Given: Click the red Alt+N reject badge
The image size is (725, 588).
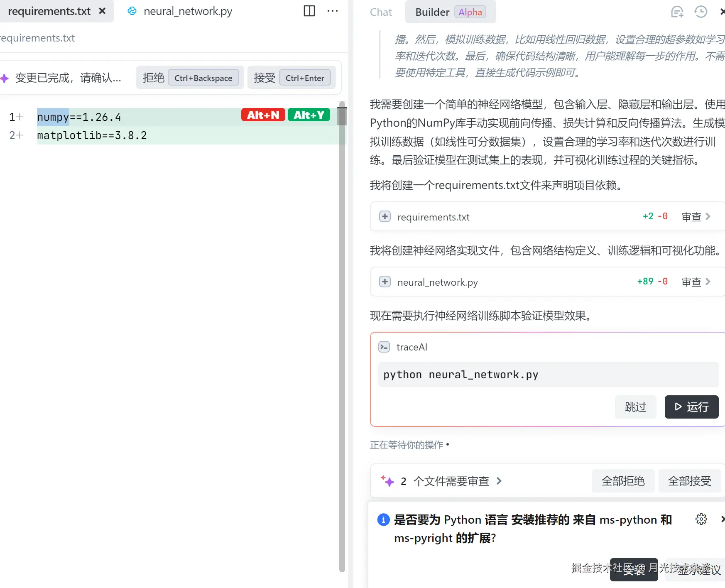Looking at the screenshot, I should point(263,115).
